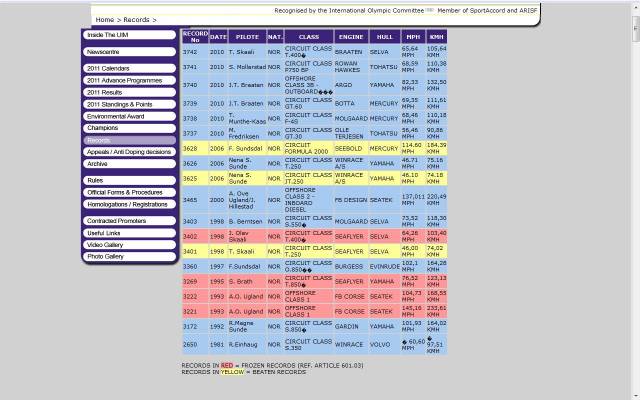This screenshot has width=640, height=400.
Task: Select record number 3741 cell
Action: tap(195, 67)
